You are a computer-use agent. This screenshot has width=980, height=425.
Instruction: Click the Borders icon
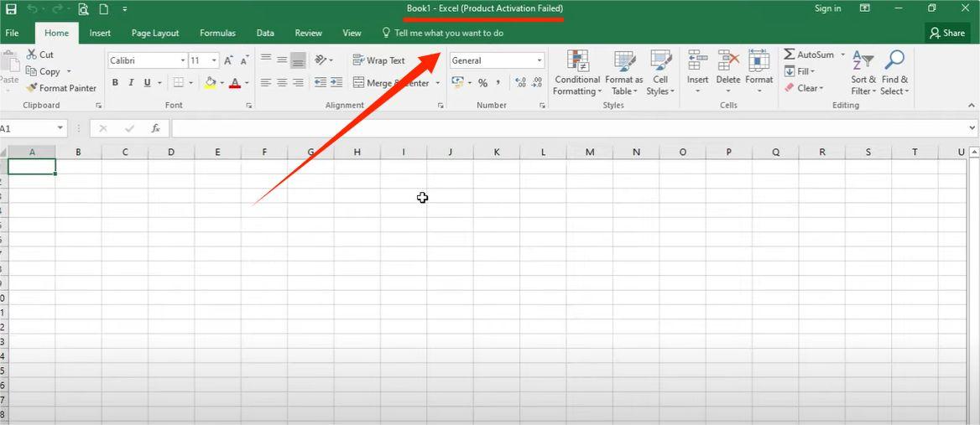click(x=178, y=82)
